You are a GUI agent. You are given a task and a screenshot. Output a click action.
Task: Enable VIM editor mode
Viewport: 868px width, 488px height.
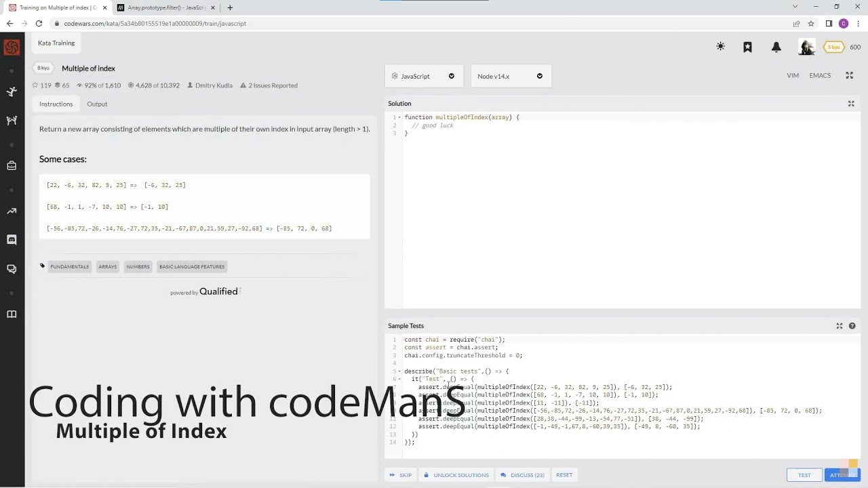coord(793,75)
